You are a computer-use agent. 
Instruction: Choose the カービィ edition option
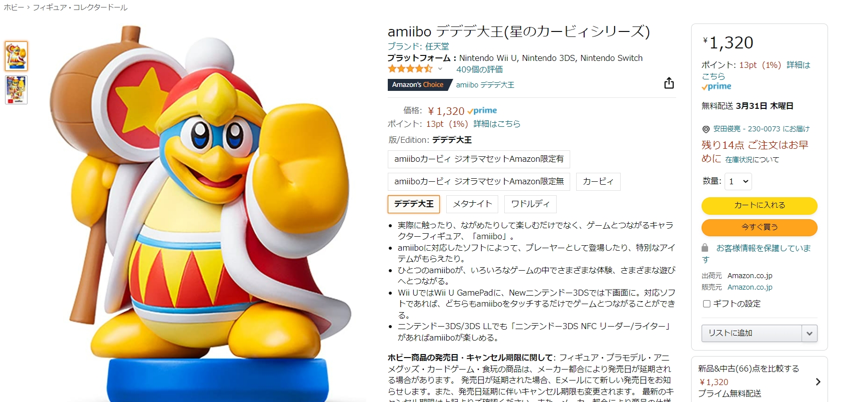(598, 181)
